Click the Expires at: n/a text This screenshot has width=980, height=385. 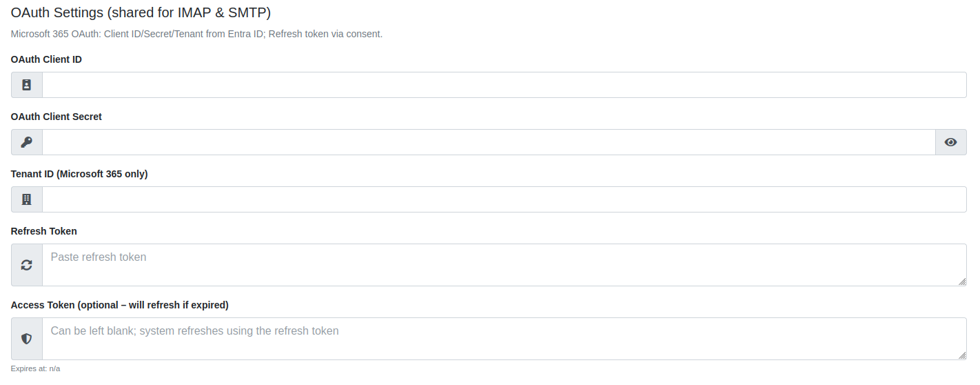point(36,368)
